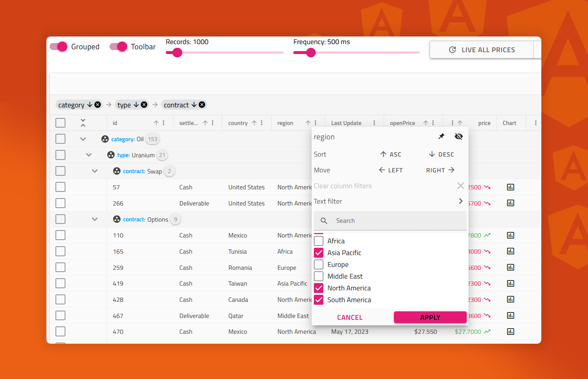Viewport: 588px width, 379px height.
Task: Turn off the Grouped toggle
Action: point(59,47)
